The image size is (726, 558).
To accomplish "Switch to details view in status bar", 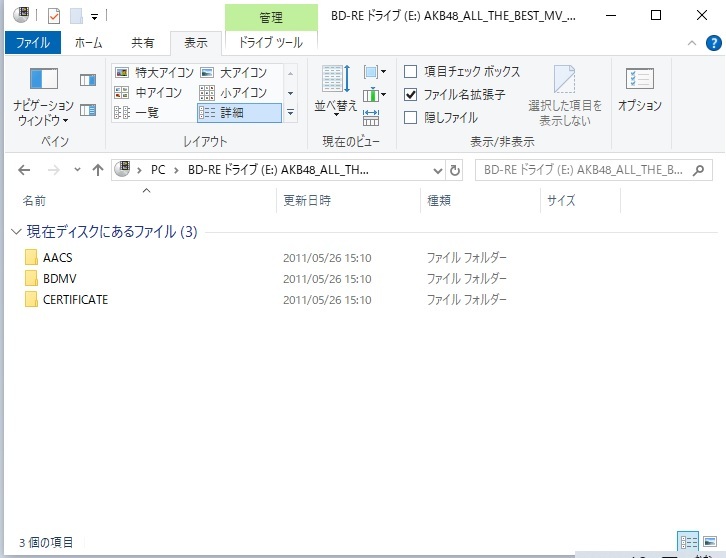I will (x=688, y=541).
